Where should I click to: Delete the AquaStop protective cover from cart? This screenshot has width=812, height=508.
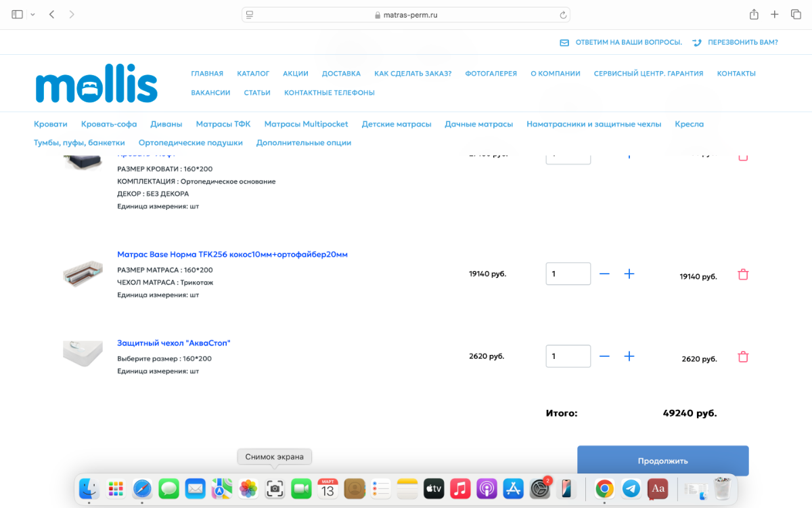pos(743,357)
